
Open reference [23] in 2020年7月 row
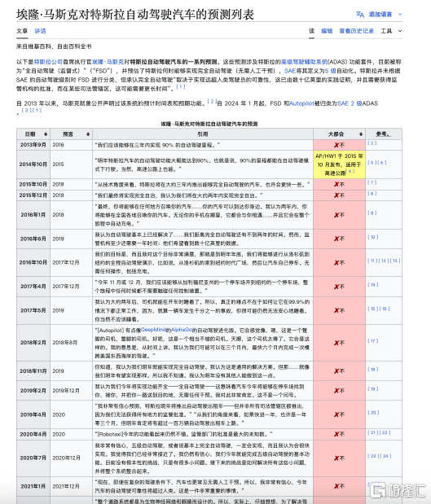(x=373, y=456)
